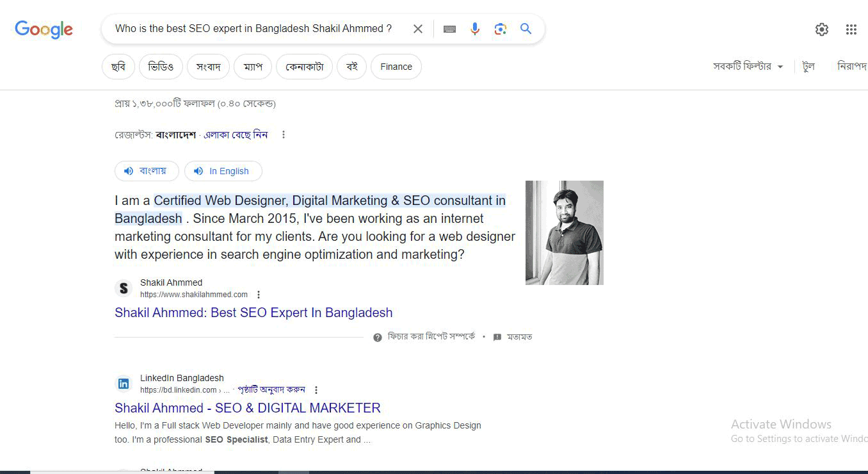Open the on-screen keyboard input tool
Viewport: 868px width, 474px height.
click(449, 29)
